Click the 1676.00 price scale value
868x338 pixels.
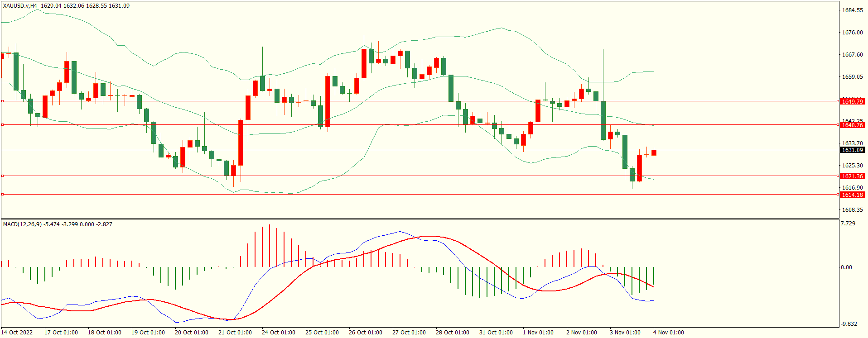click(x=852, y=32)
